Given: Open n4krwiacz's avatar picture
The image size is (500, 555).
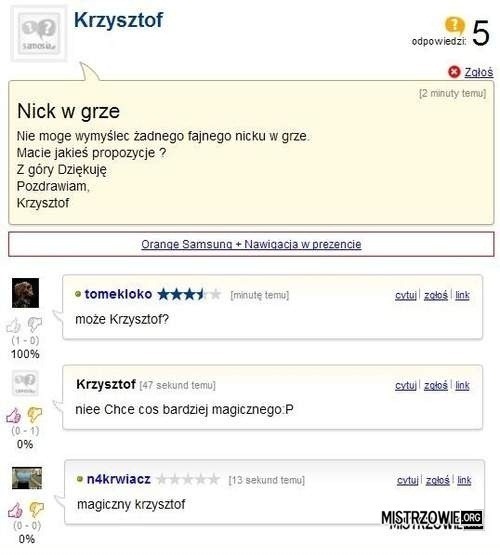Looking at the screenshot, I should pos(27,478).
